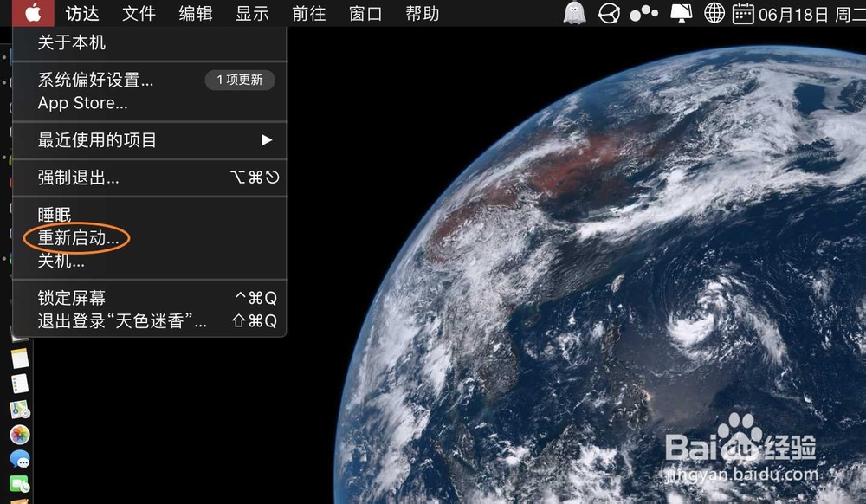This screenshot has height=504, width=866.
Task: Expand the 最近使用的项目 submenu arrow
Action: coord(267,140)
